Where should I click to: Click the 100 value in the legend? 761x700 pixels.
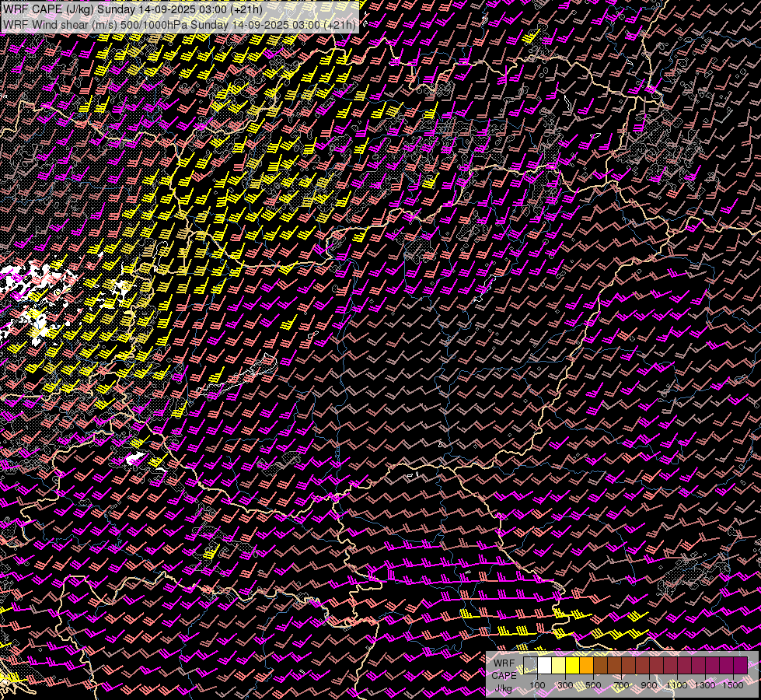[537, 685]
